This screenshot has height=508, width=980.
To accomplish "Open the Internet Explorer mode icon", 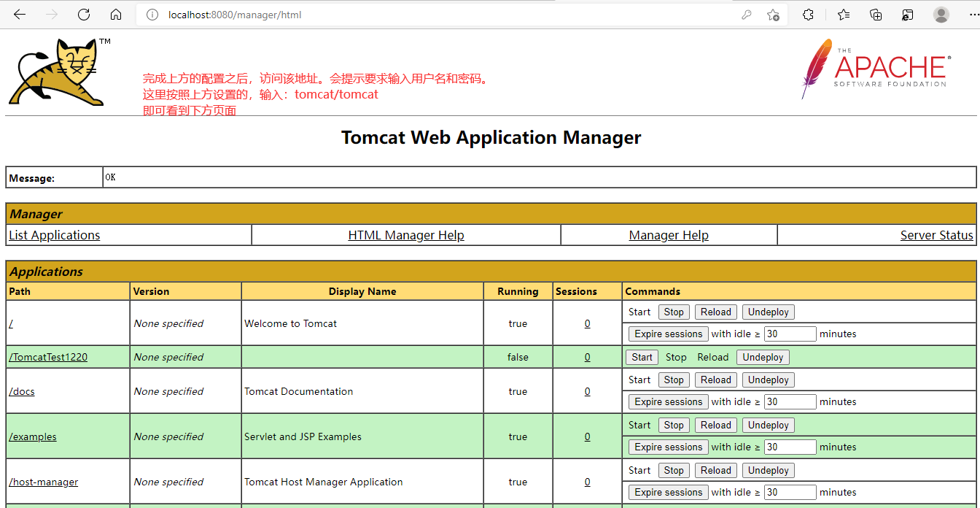I will [x=908, y=15].
